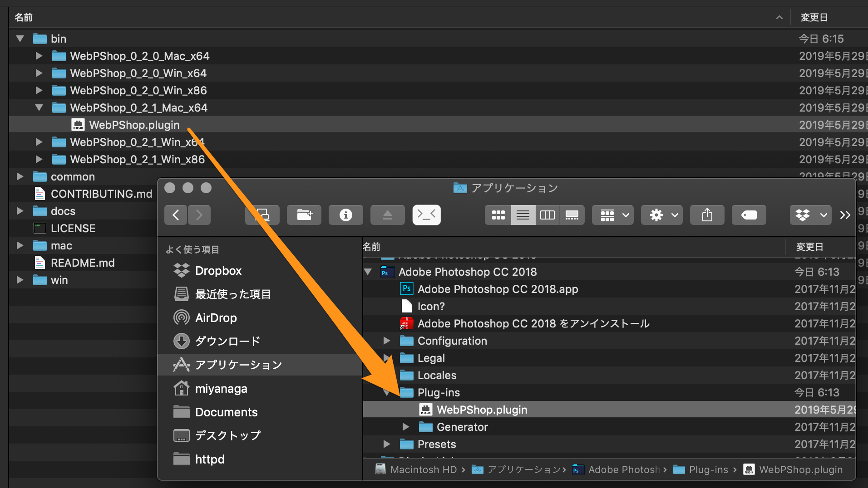Select the Plug-ins folder row
Viewport: 868px width, 488px height.
pos(609,392)
